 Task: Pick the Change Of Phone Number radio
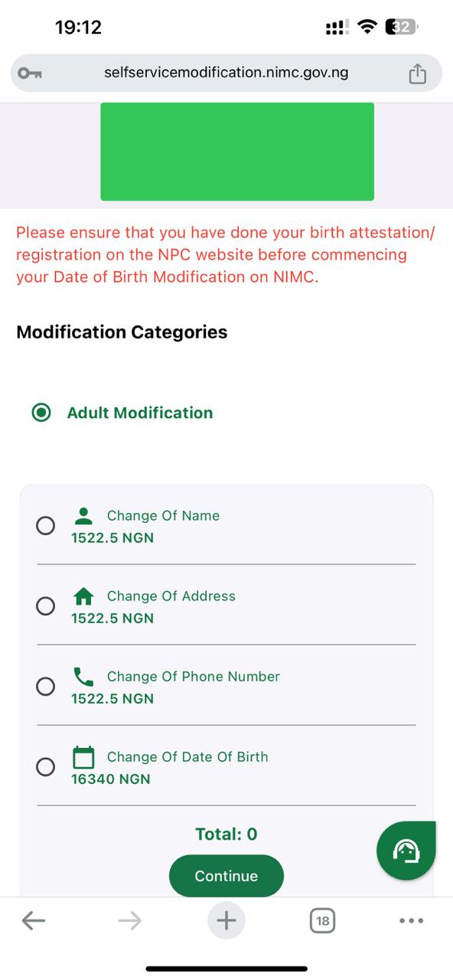[x=46, y=687]
